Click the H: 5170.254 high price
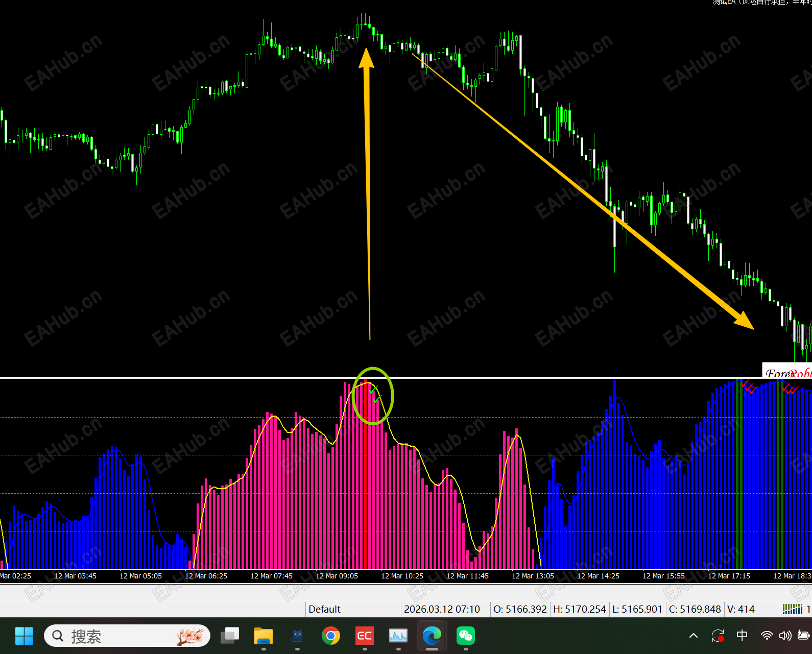 click(580, 609)
